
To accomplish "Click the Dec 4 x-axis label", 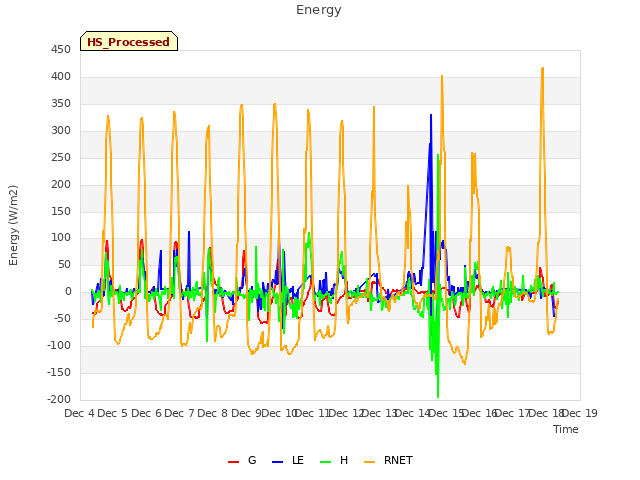I will coord(80,413).
